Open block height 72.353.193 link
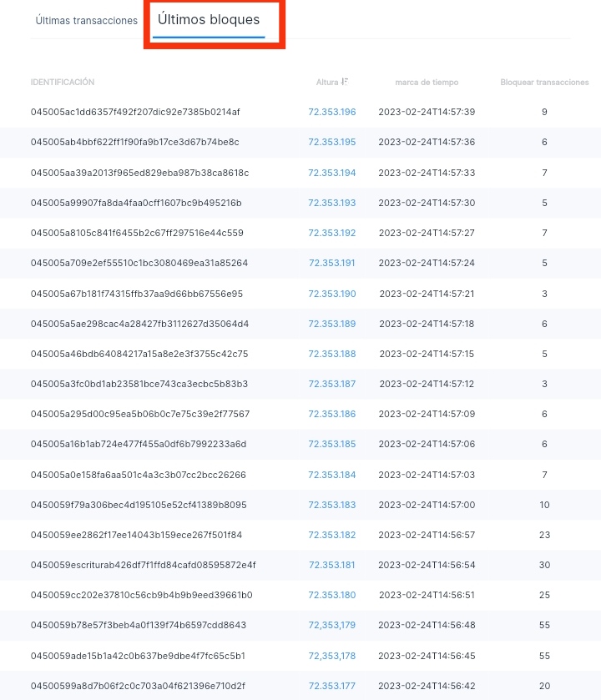The image size is (601, 700). pos(331,203)
